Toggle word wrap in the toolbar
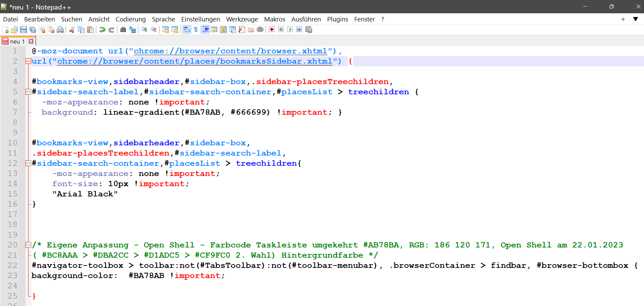Screen dimensions: 644x306 click(187, 30)
